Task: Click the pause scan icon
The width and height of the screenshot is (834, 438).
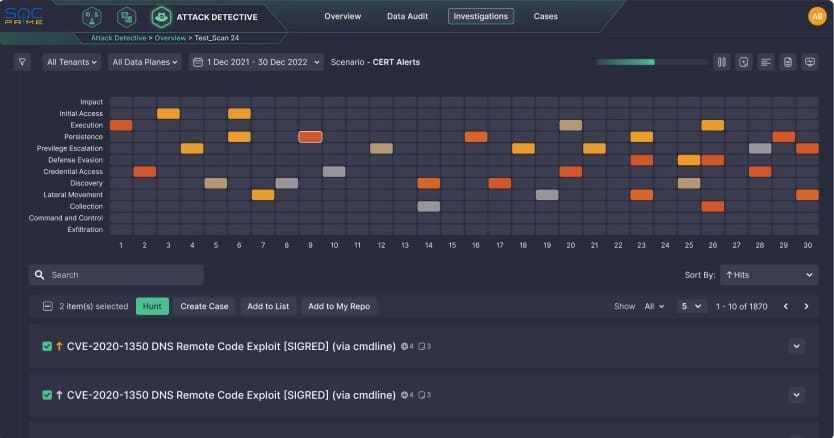Action: [721, 62]
